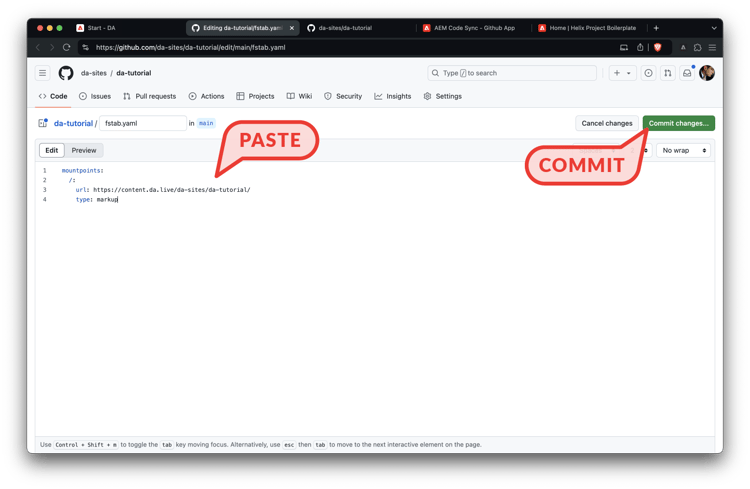Switch to the Issues tab
The height and width of the screenshot is (489, 750).
[95, 96]
